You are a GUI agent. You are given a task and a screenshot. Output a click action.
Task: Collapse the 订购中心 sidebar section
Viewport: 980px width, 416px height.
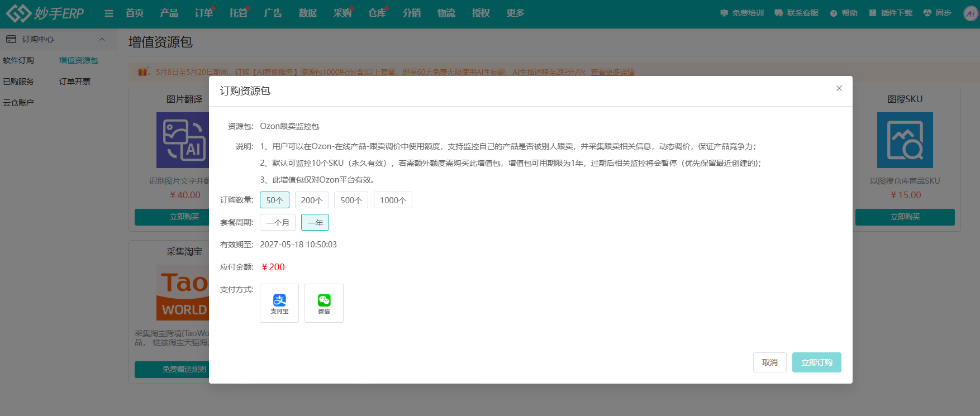click(102, 39)
